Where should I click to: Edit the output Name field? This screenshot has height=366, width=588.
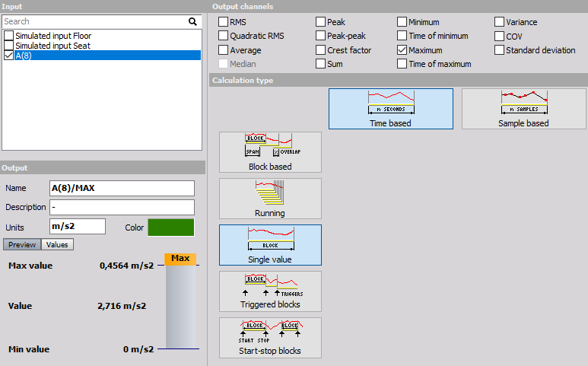[122, 188]
